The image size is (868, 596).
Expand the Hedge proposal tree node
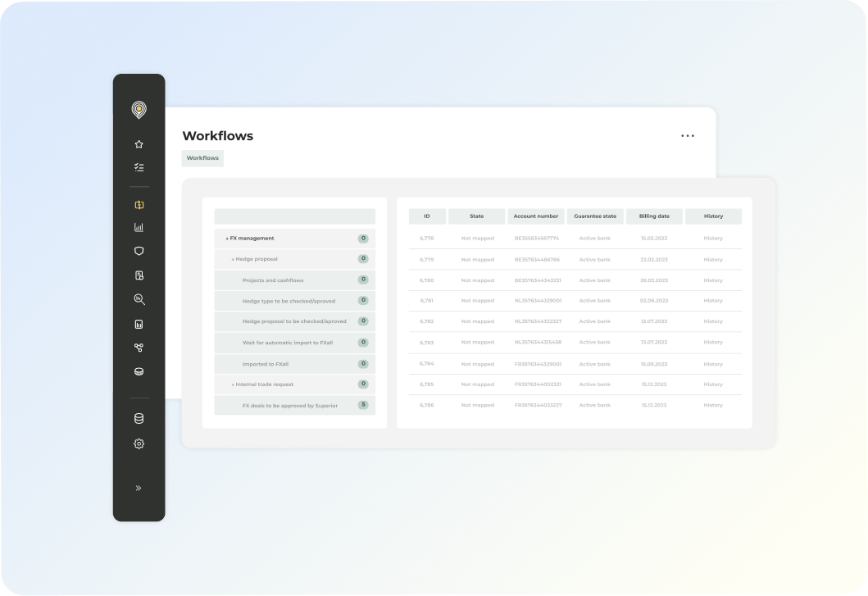pyautogui.click(x=233, y=259)
